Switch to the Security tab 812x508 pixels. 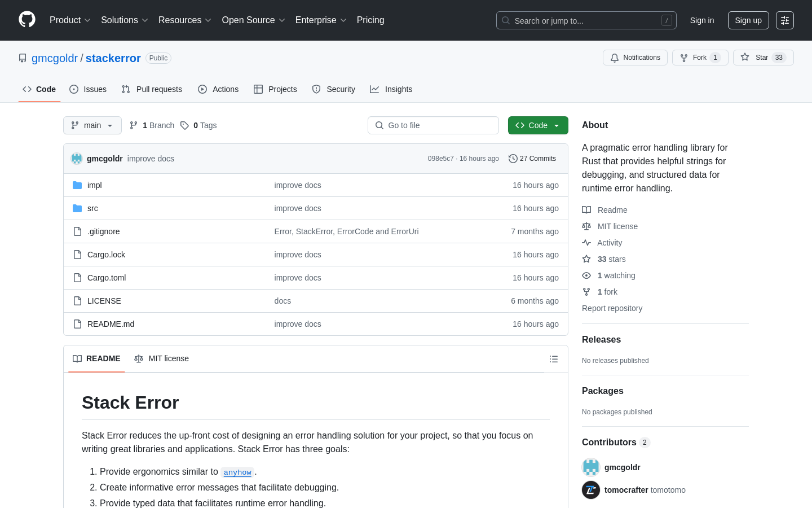point(334,89)
